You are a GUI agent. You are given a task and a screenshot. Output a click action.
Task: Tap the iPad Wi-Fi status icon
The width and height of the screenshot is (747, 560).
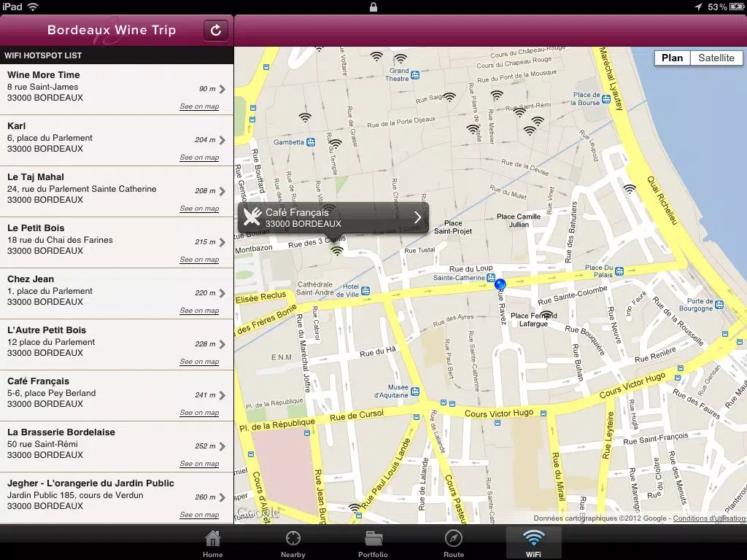pos(33,7)
